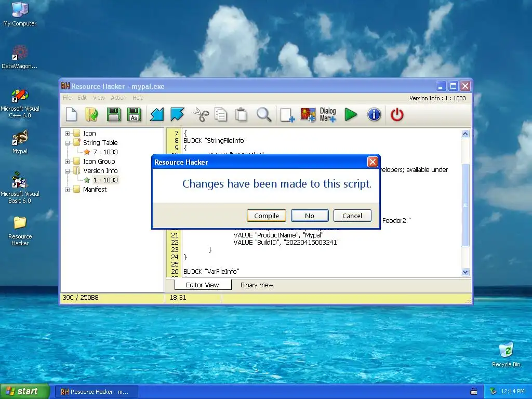Select Microsoft Visual Basic 6.0 desktop icon

pos(20,188)
